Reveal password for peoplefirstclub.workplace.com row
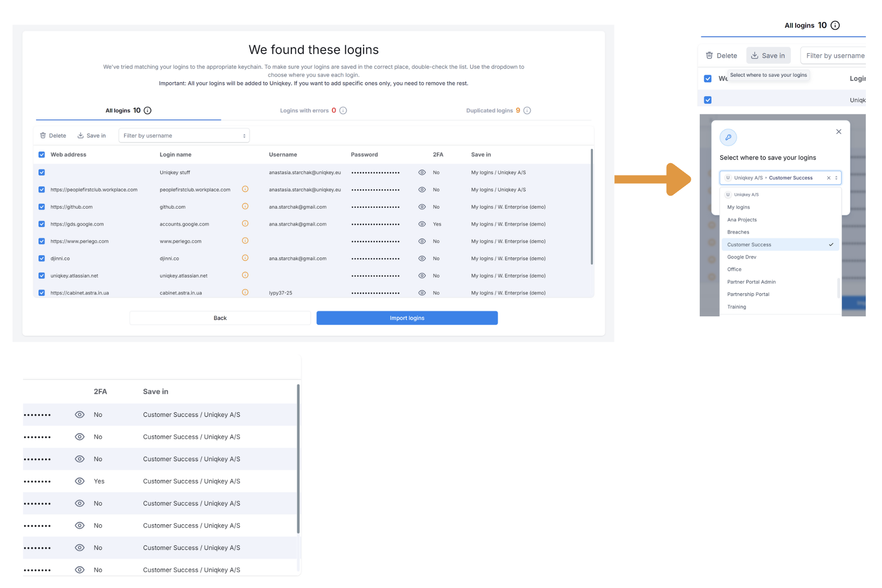This screenshot has height=588, width=882. pos(422,189)
